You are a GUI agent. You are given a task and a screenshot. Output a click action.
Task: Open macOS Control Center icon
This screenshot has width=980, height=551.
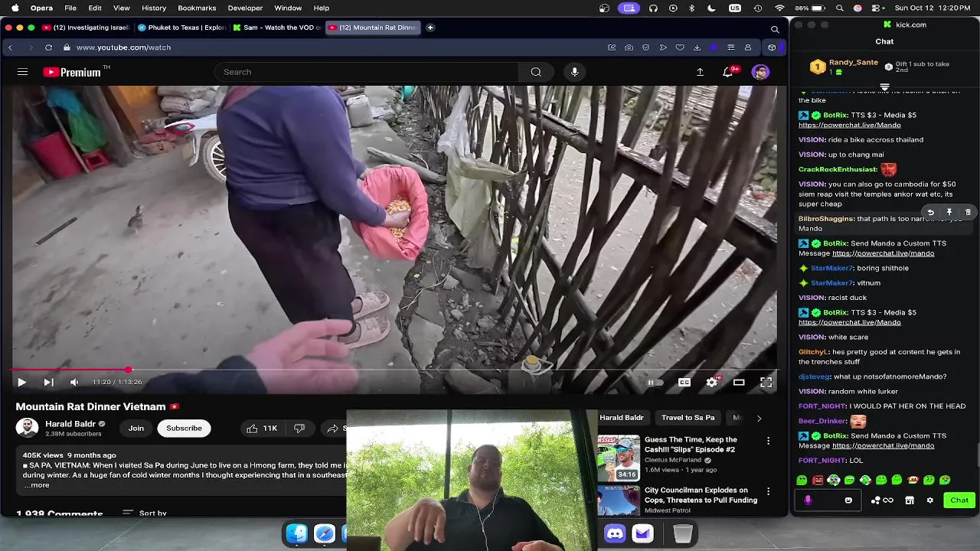point(877,8)
